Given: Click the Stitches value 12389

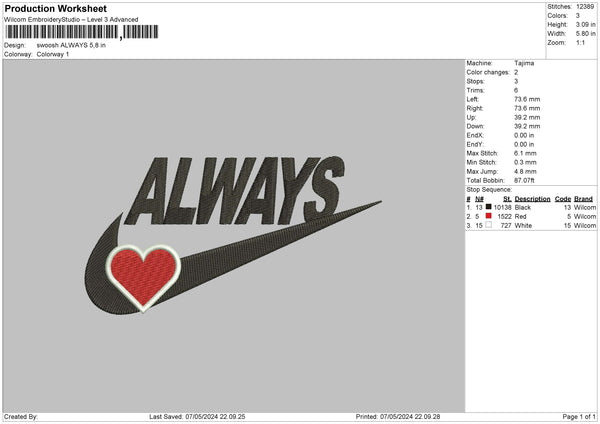Looking at the screenshot, I should (585, 7).
